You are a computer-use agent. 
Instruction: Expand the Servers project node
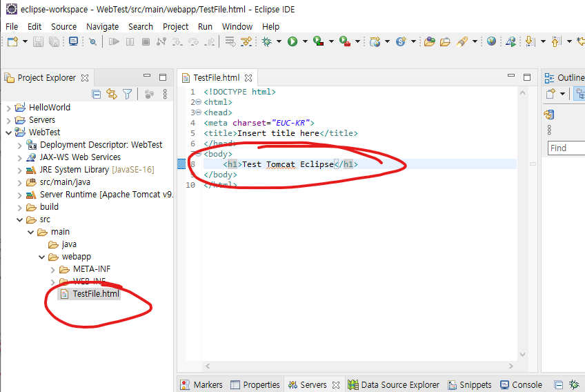pyautogui.click(x=8, y=121)
